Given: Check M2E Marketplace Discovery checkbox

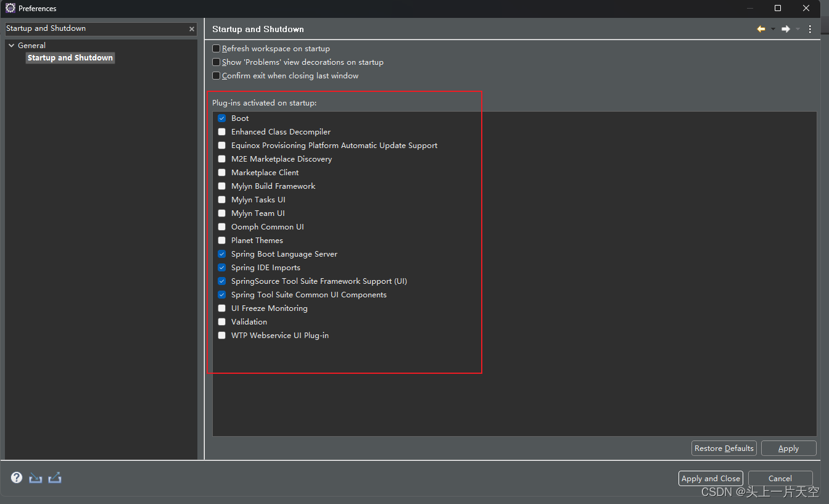Looking at the screenshot, I should tap(222, 159).
